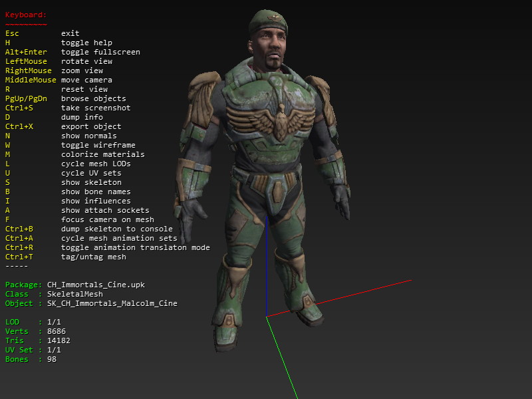The width and height of the screenshot is (532, 399).
Task: Select the "Esc" key label
Action: coord(12,33)
